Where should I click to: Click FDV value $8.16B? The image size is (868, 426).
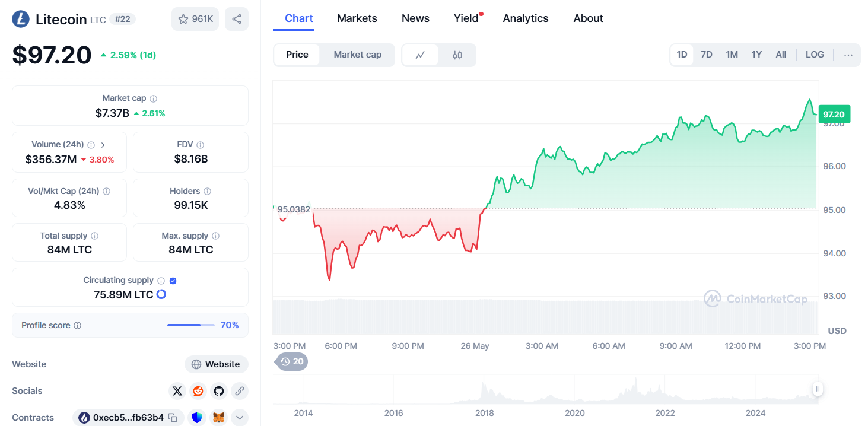pyautogui.click(x=191, y=159)
